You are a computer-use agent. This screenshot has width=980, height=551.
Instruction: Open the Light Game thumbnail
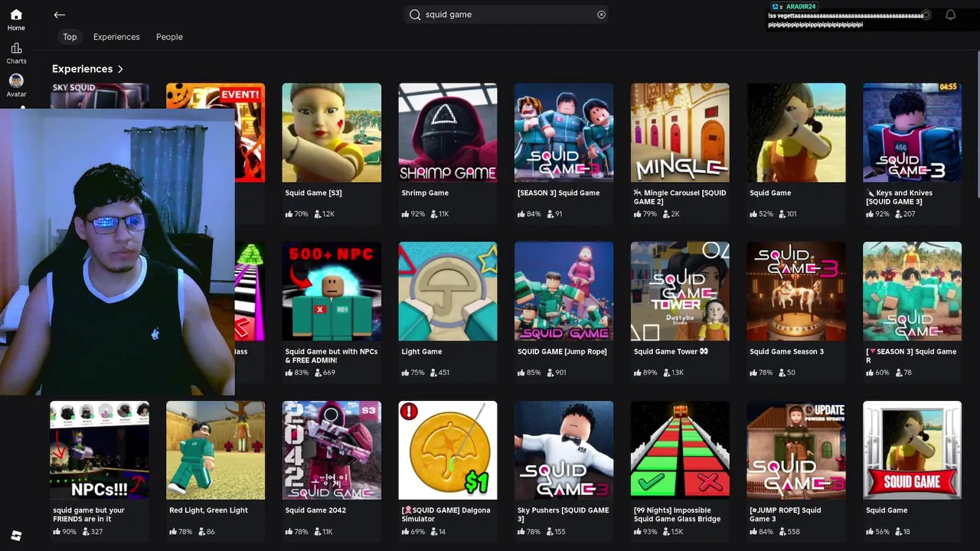[448, 292]
